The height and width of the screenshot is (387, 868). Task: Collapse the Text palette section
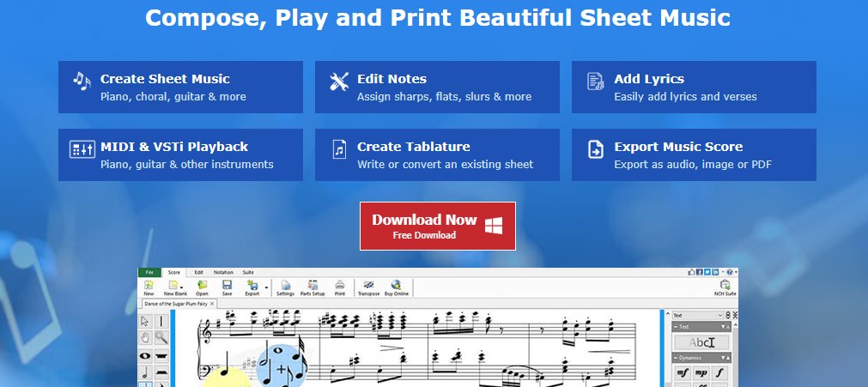676,327
